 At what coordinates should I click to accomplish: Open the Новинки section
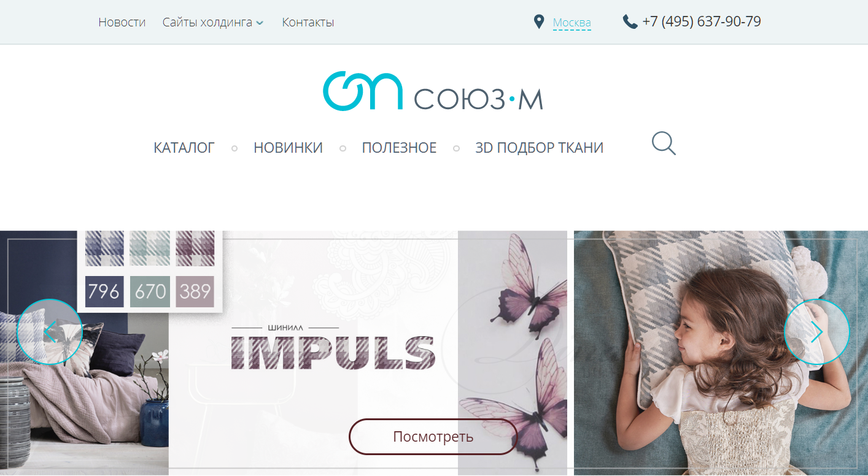pyautogui.click(x=288, y=148)
